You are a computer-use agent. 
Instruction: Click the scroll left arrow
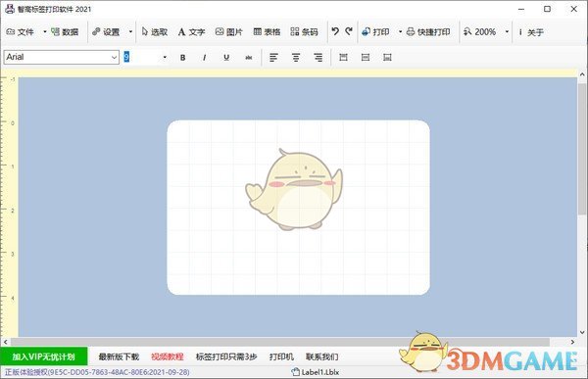click(x=5, y=342)
